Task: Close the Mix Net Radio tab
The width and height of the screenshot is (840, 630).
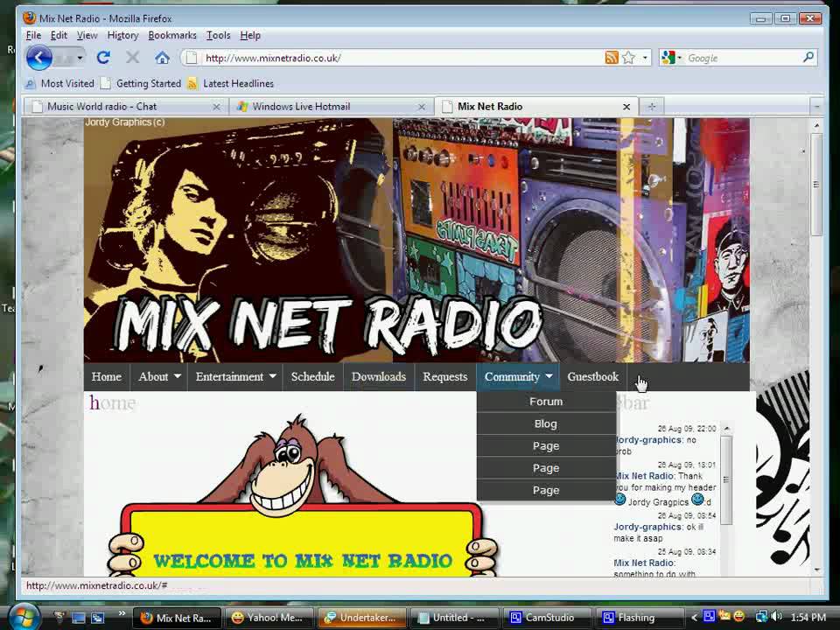Action: pos(626,107)
